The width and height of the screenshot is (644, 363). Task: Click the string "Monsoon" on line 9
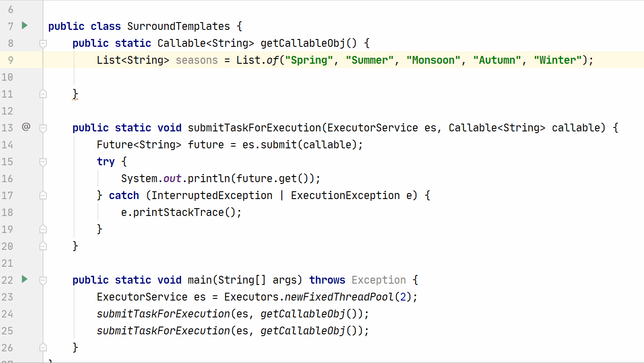pos(433,60)
